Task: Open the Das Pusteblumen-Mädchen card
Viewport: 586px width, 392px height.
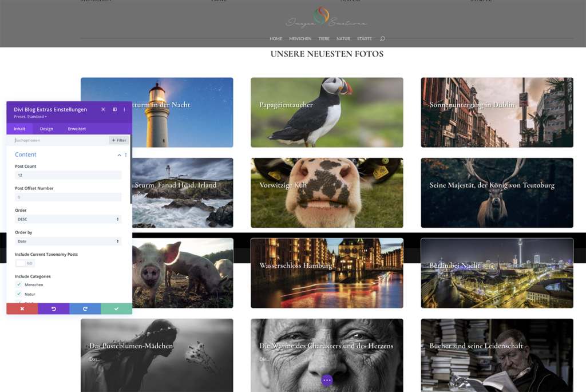Action: 157,355
